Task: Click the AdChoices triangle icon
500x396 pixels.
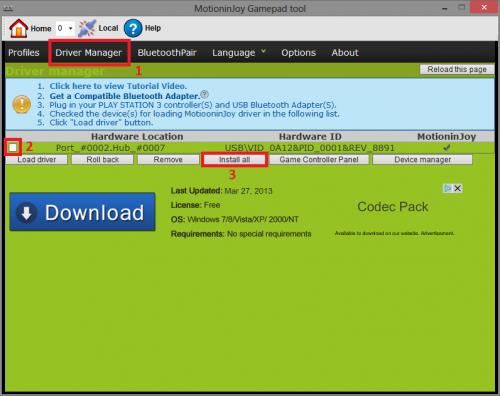Action: pos(448,188)
